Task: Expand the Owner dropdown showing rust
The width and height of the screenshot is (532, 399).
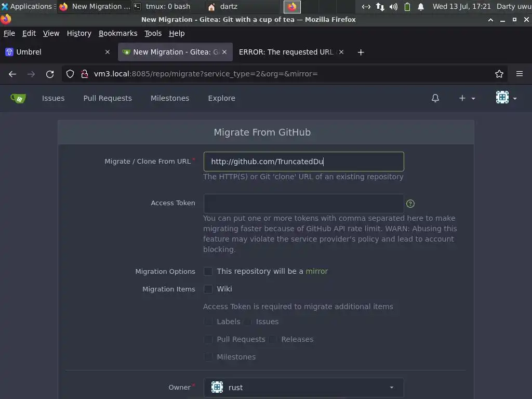Action: pos(303,388)
